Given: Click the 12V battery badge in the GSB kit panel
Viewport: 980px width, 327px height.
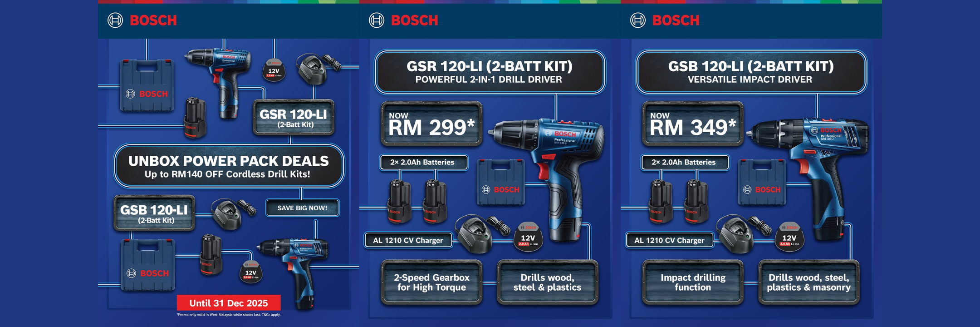Looking at the screenshot, I should coord(789,237).
